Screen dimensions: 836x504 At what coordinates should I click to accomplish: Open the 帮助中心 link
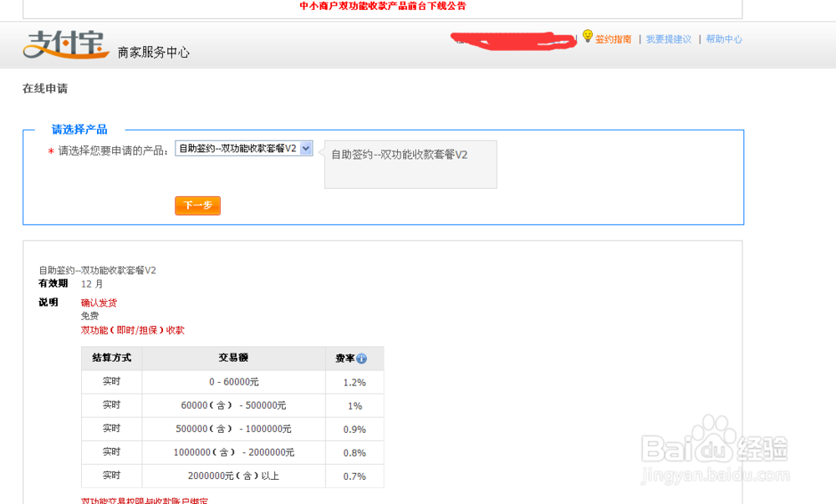click(724, 39)
